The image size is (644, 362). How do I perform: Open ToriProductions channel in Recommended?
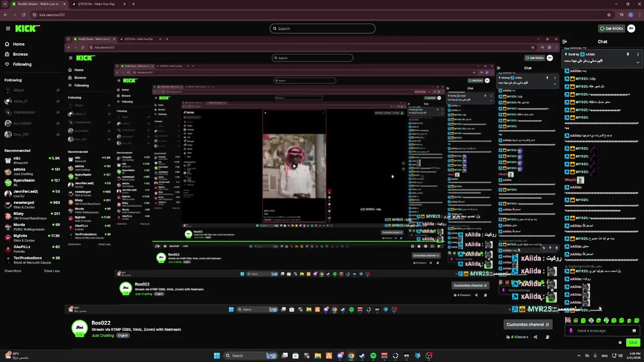tap(32, 260)
